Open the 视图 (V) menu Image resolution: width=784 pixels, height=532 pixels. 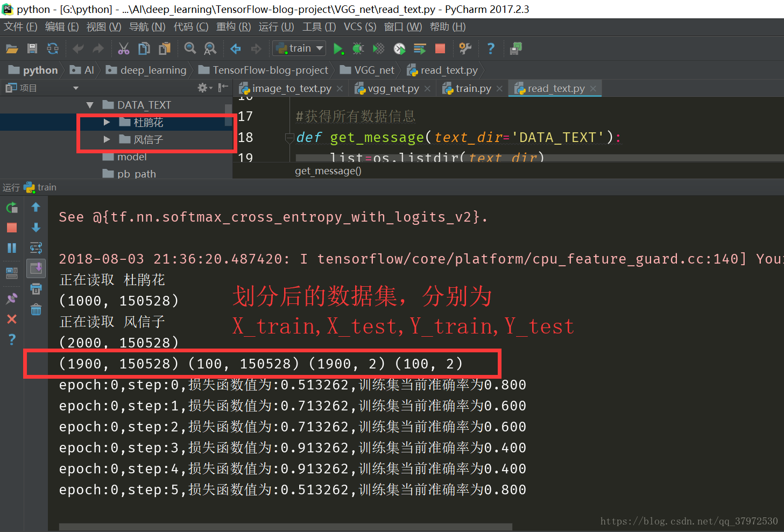click(x=104, y=27)
